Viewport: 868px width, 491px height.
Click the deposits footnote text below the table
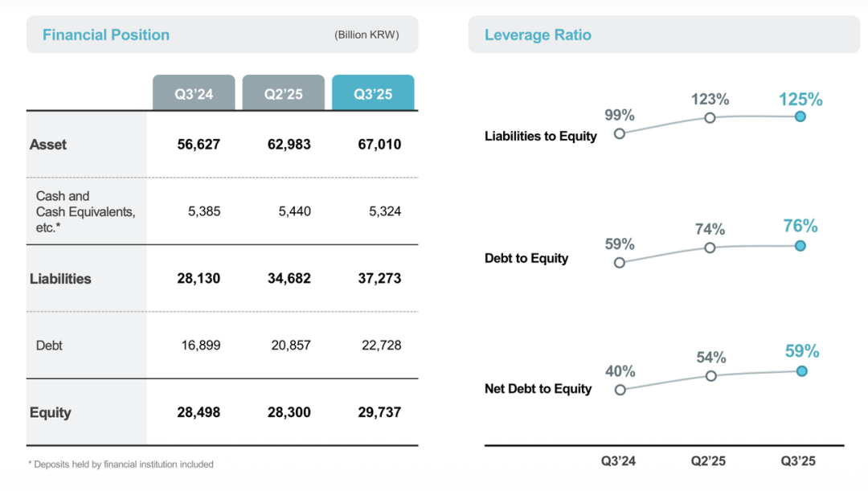[x=121, y=464]
